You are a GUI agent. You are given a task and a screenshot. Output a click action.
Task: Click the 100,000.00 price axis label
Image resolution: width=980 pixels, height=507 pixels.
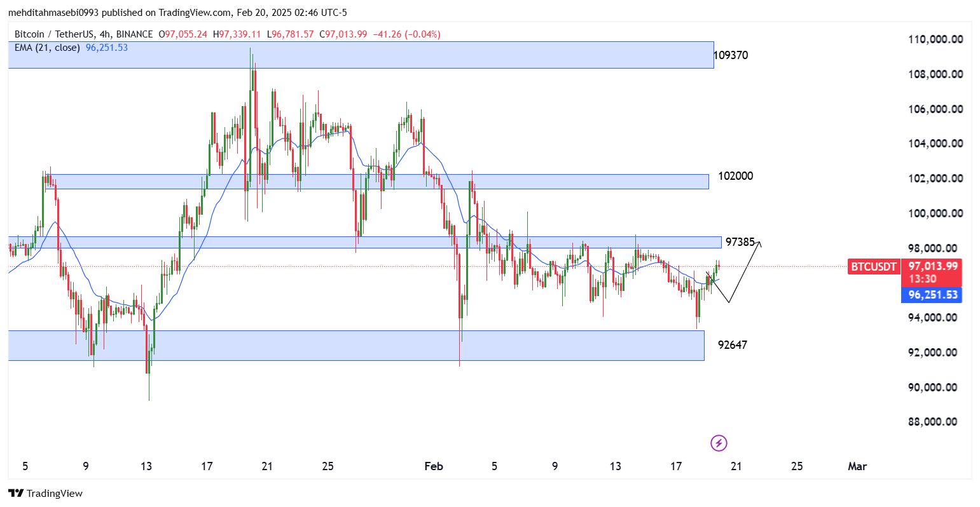point(935,213)
